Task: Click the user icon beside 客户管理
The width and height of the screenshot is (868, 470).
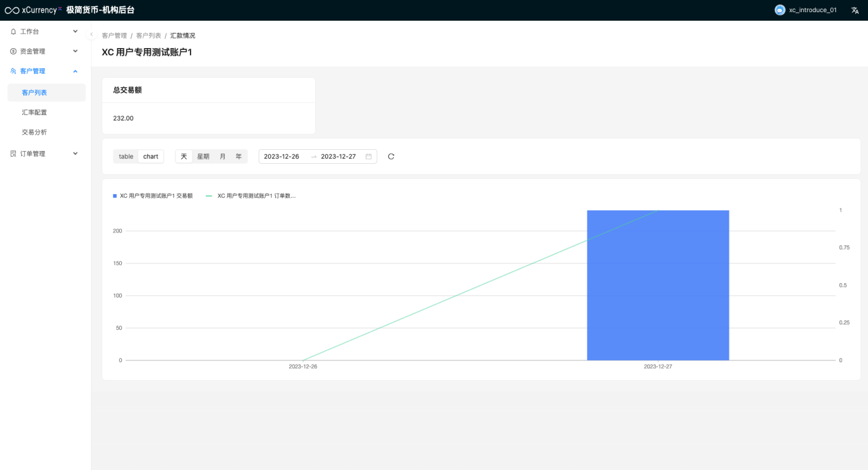Action: coord(13,71)
